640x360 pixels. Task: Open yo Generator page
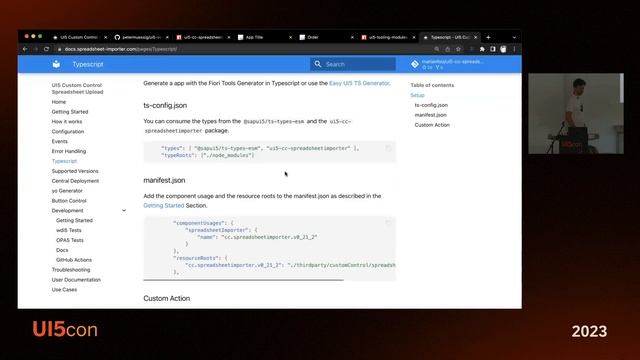point(67,191)
